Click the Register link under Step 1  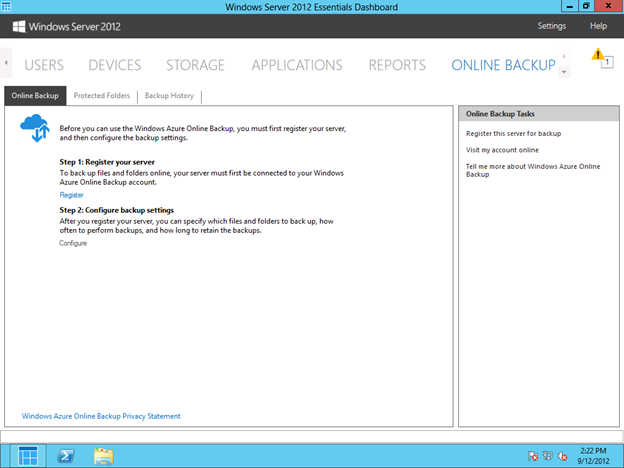point(72,195)
